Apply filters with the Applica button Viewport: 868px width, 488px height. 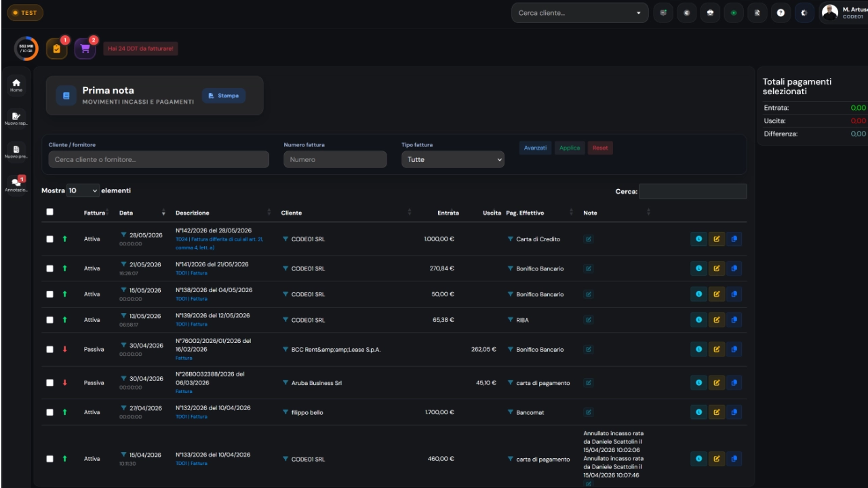[570, 148]
